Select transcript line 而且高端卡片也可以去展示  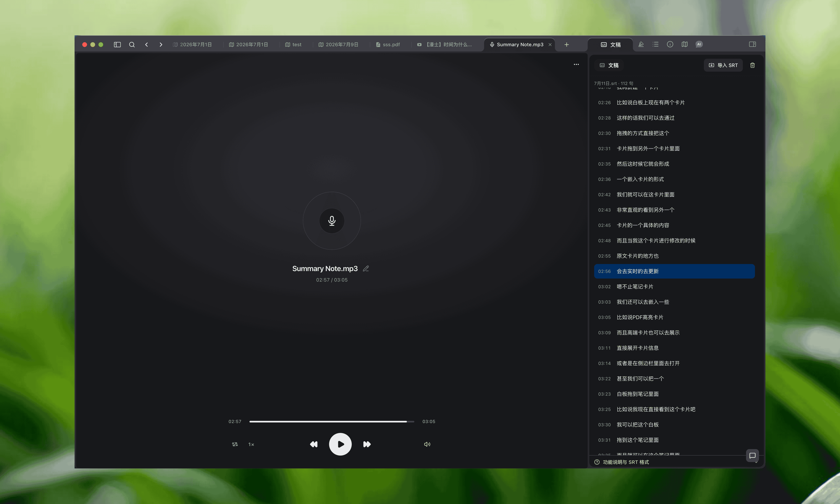pyautogui.click(x=675, y=332)
